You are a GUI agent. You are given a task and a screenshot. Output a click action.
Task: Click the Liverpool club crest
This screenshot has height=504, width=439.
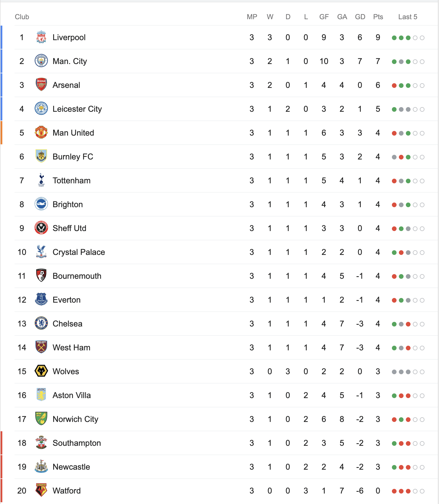[41, 37]
